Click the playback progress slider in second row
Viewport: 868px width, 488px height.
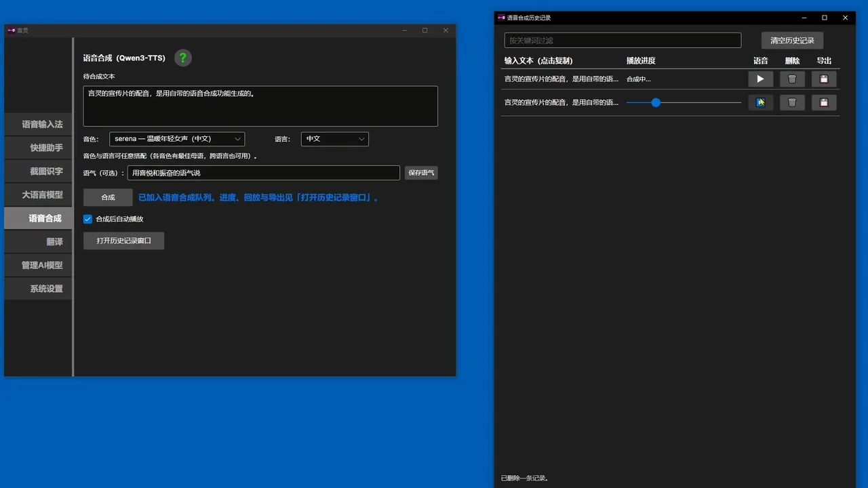click(684, 102)
